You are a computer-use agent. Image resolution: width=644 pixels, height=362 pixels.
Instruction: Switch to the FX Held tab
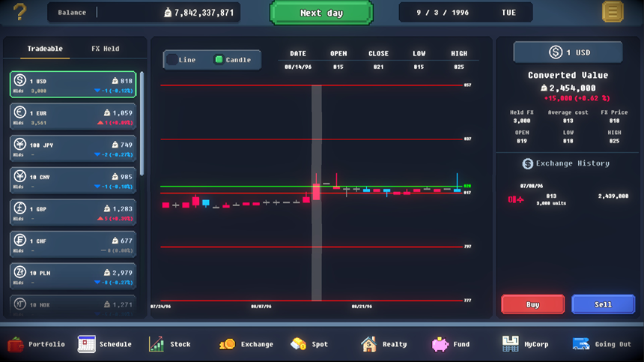[x=105, y=49]
